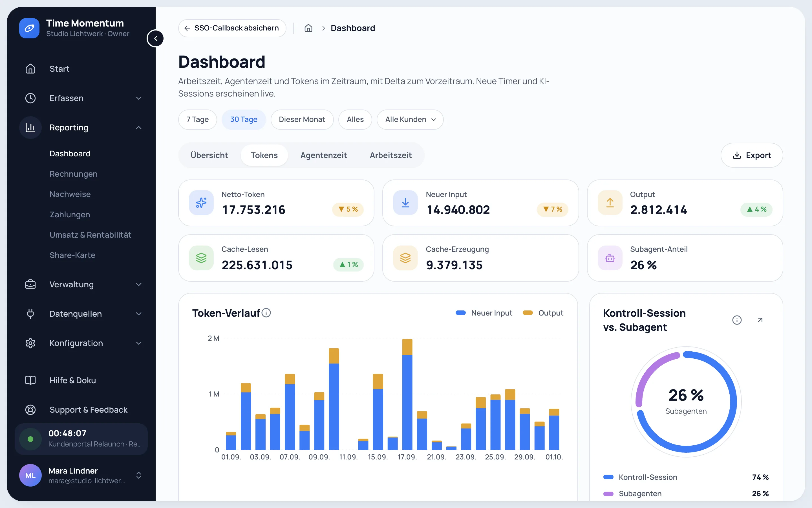The width and height of the screenshot is (812, 508).
Task: Collapse the sidebar with the round arrow button
Action: tap(155, 38)
